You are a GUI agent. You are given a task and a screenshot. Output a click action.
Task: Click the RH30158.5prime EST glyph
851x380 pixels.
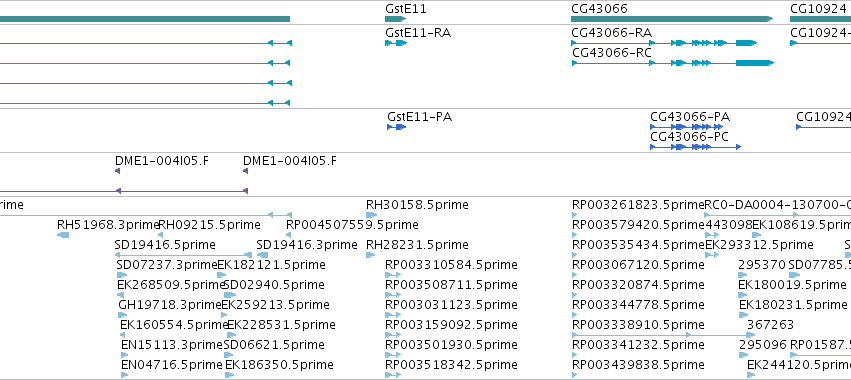pyautogui.click(x=371, y=215)
